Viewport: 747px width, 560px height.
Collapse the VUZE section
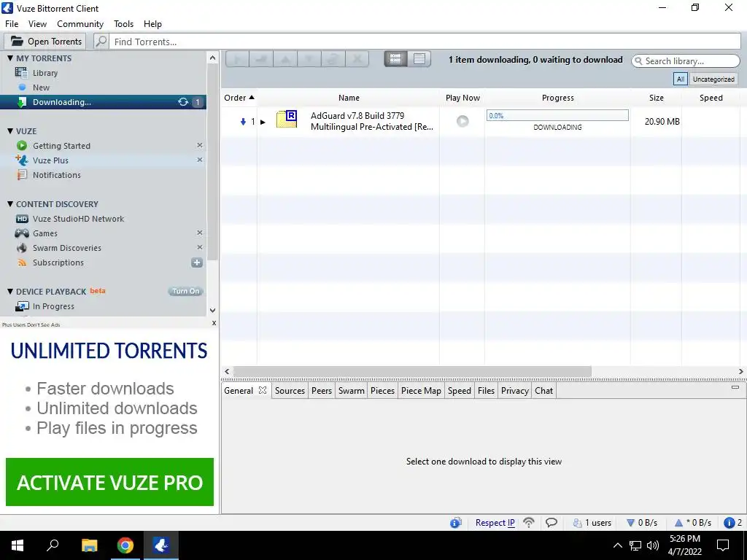pyautogui.click(x=10, y=131)
